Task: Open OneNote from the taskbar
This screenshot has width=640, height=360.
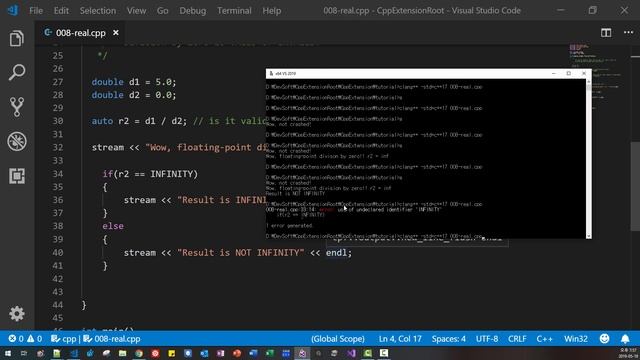Action: [220, 353]
